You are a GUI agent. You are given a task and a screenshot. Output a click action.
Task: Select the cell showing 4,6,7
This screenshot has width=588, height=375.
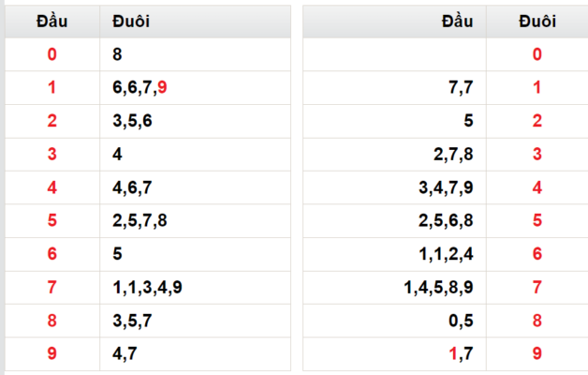(x=195, y=187)
